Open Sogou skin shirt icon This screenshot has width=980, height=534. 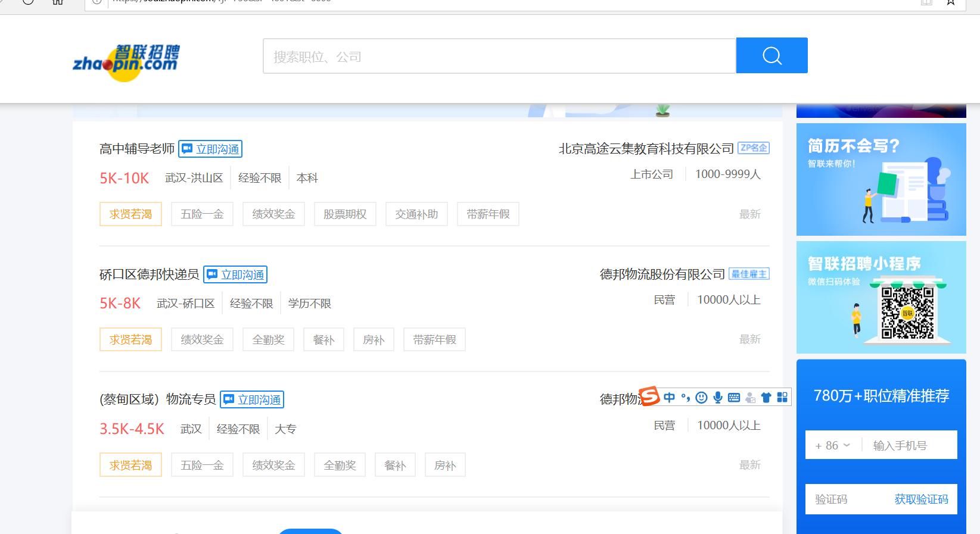point(766,397)
